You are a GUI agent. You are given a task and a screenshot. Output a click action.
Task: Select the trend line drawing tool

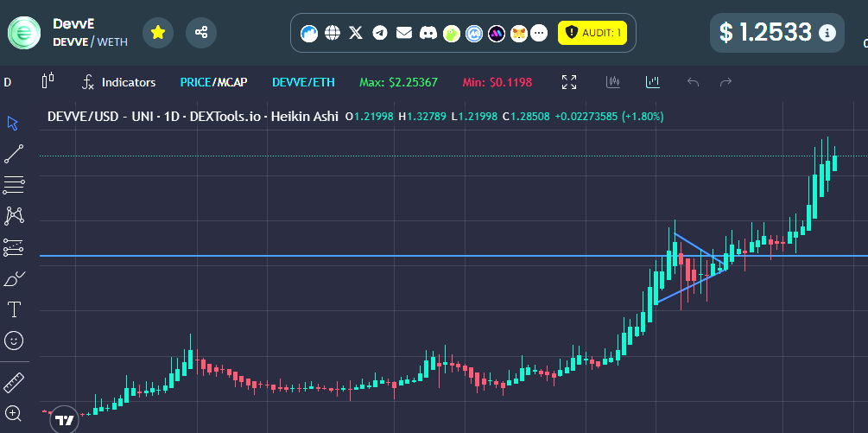tap(13, 154)
